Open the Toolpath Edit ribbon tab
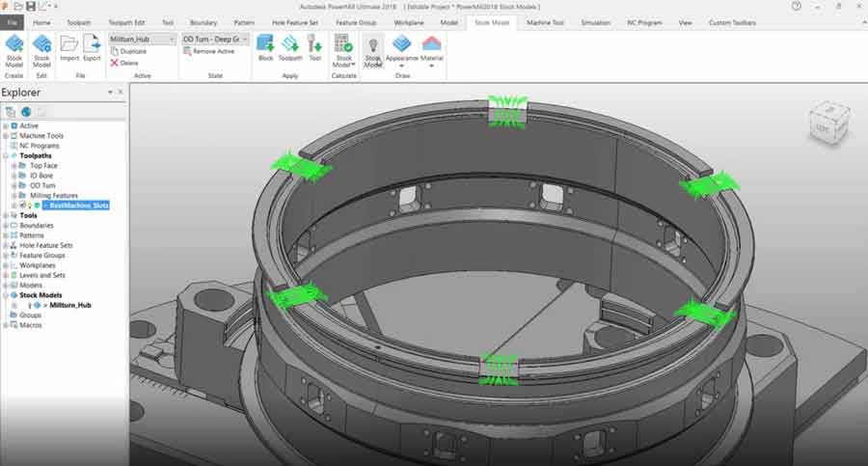This screenshot has height=466, width=868. coord(127,21)
